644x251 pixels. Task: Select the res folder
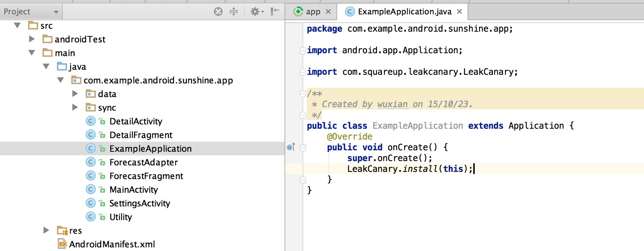75,231
